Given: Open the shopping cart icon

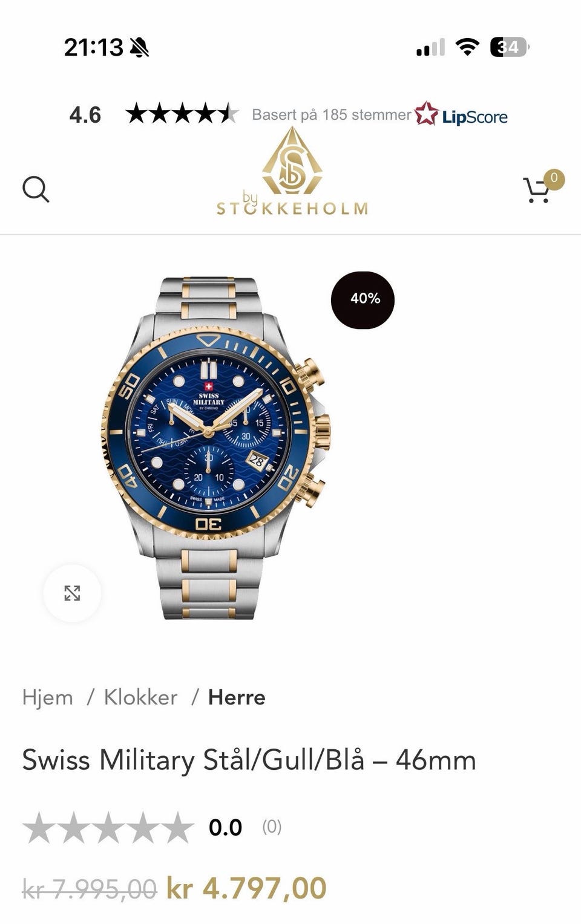Looking at the screenshot, I should tap(537, 190).
